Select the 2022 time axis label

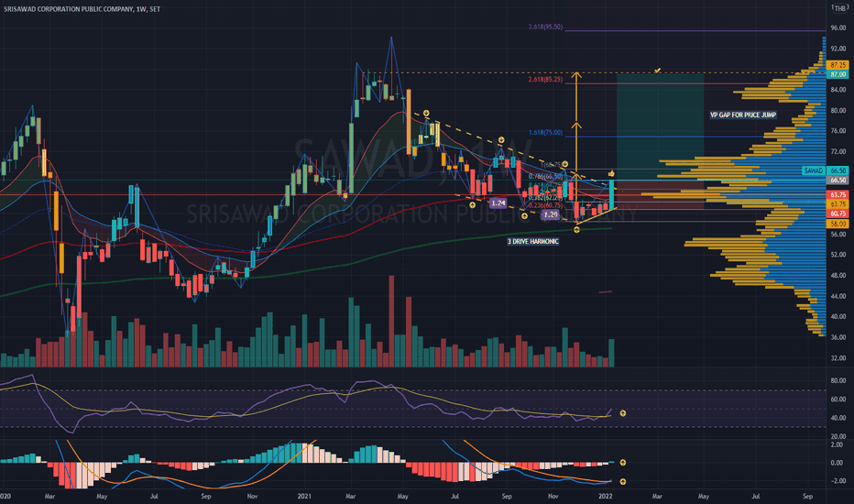pos(606,497)
